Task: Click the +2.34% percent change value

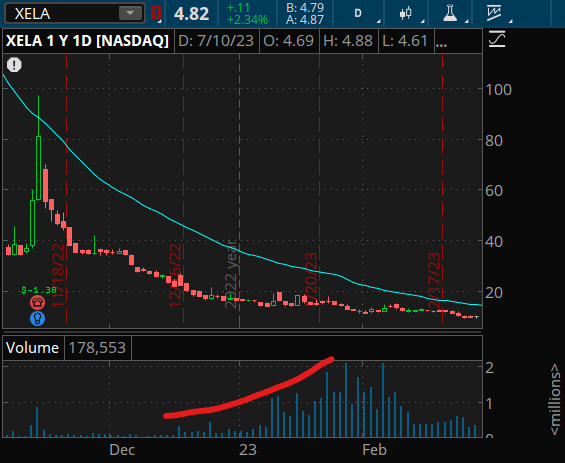Action: tap(248, 20)
